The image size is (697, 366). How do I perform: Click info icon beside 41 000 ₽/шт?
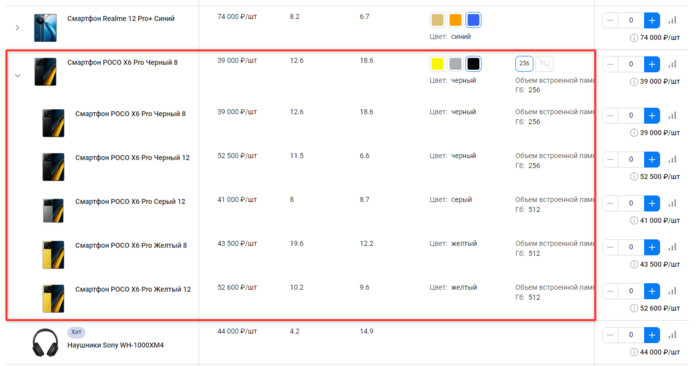(634, 221)
